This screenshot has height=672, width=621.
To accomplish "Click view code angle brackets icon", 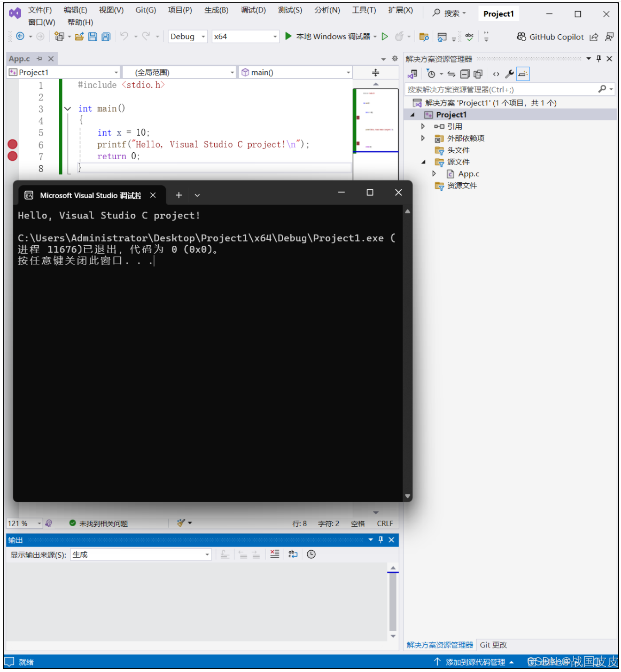I will tap(496, 74).
